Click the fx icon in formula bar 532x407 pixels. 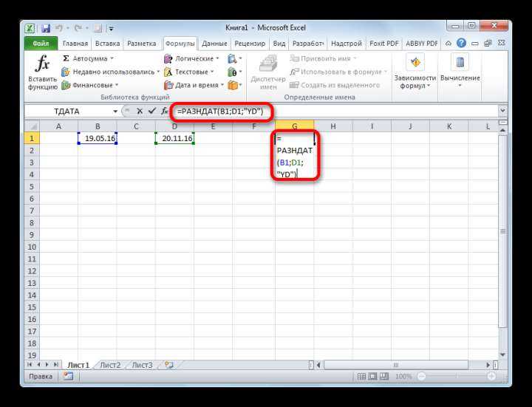coord(164,111)
